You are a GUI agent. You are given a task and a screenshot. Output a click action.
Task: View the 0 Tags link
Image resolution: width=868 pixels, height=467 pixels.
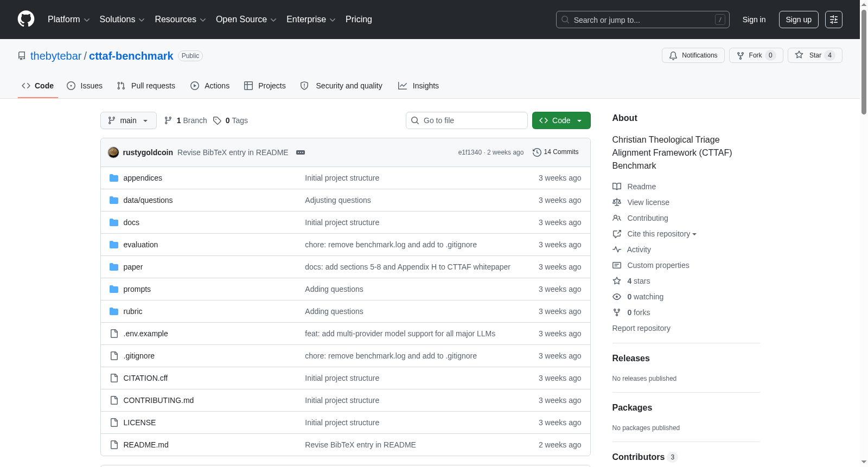click(x=231, y=120)
